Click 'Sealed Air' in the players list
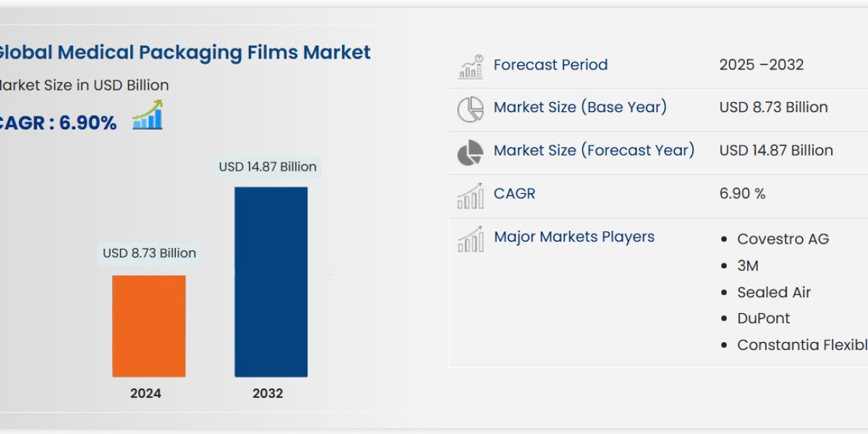The height and width of the screenshot is (434, 868). [774, 293]
